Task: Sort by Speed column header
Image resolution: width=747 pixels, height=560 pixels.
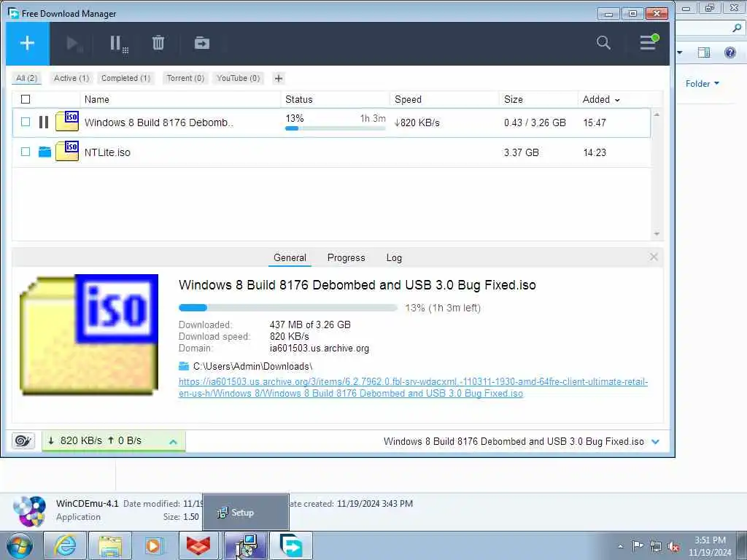Action: (x=408, y=99)
